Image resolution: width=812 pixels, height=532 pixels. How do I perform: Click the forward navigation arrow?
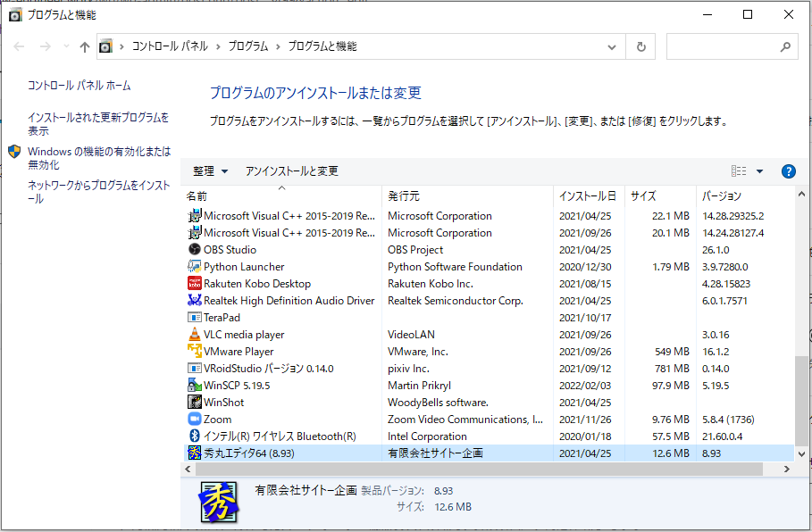(46, 46)
